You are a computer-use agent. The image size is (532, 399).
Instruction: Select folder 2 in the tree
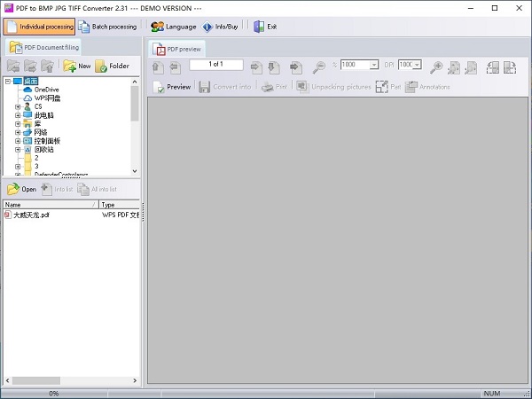(x=36, y=158)
